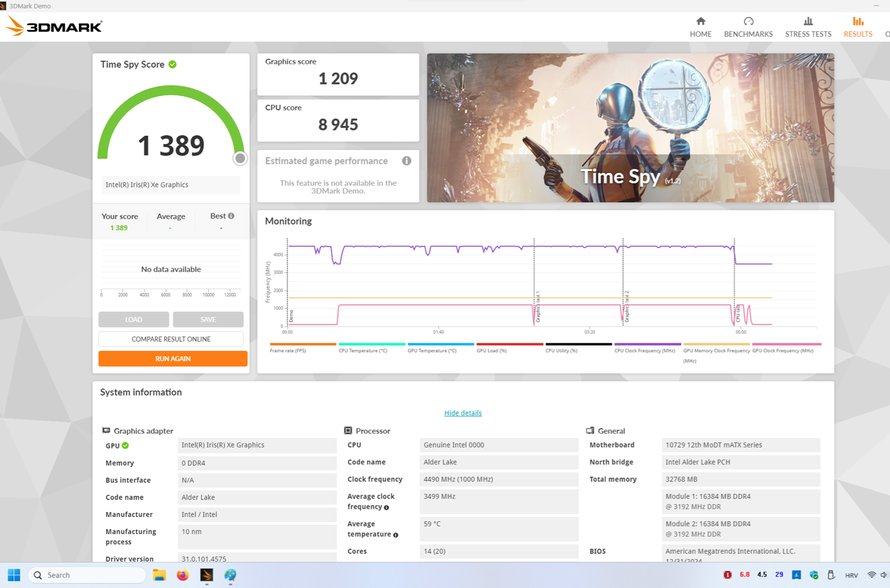This screenshot has width=890, height=588.
Task: Open File Explorer from taskbar
Action: tap(159, 575)
